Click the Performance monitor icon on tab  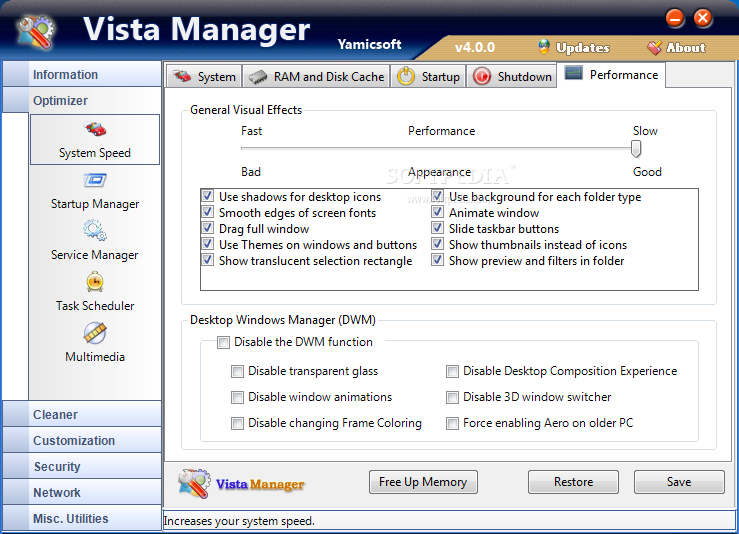(x=574, y=73)
